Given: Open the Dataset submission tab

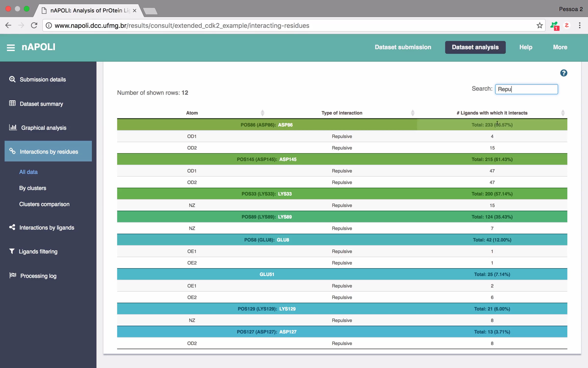Looking at the screenshot, I should click(403, 47).
